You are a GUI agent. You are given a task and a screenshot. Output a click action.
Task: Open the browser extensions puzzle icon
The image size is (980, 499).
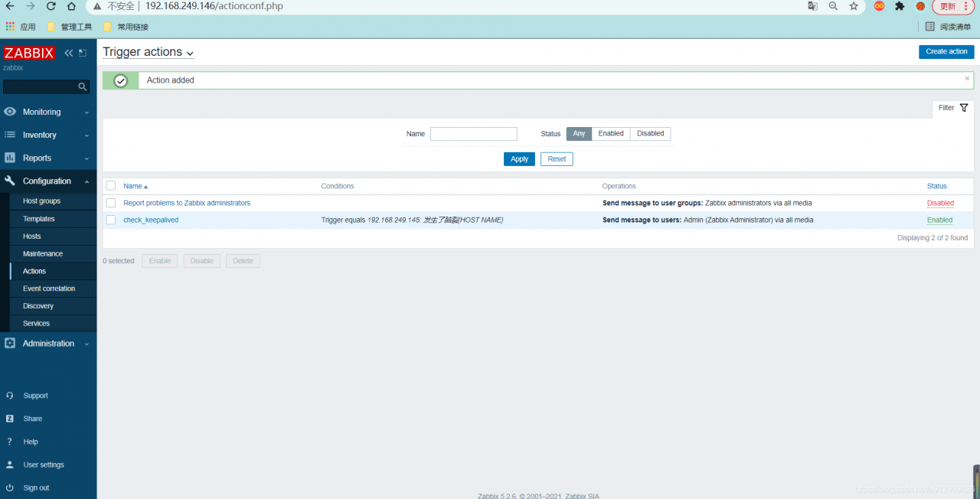(900, 6)
